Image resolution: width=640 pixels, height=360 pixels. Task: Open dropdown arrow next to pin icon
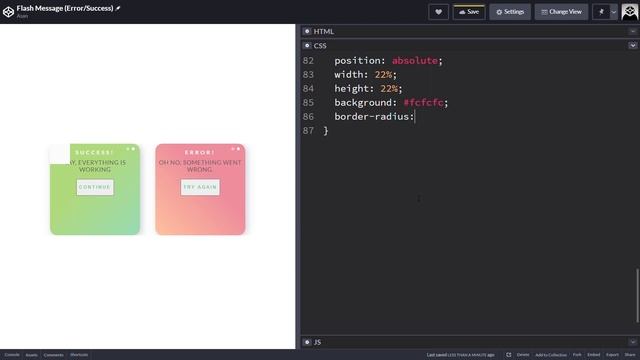[x=613, y=12]
